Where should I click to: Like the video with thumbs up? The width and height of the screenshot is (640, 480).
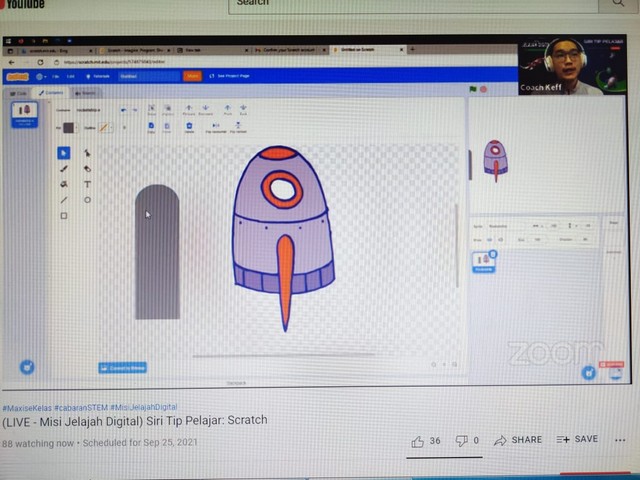pos(419,440)
